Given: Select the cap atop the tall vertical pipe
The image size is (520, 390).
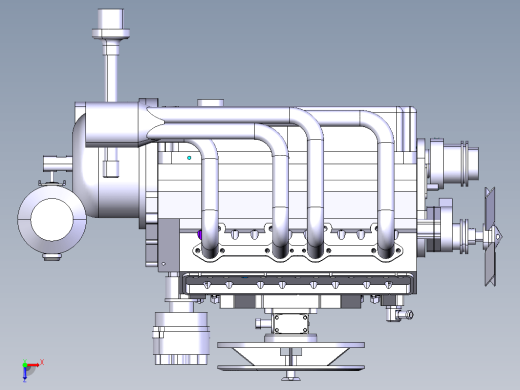Looking at the screenshot, I should tap(111, 23).
